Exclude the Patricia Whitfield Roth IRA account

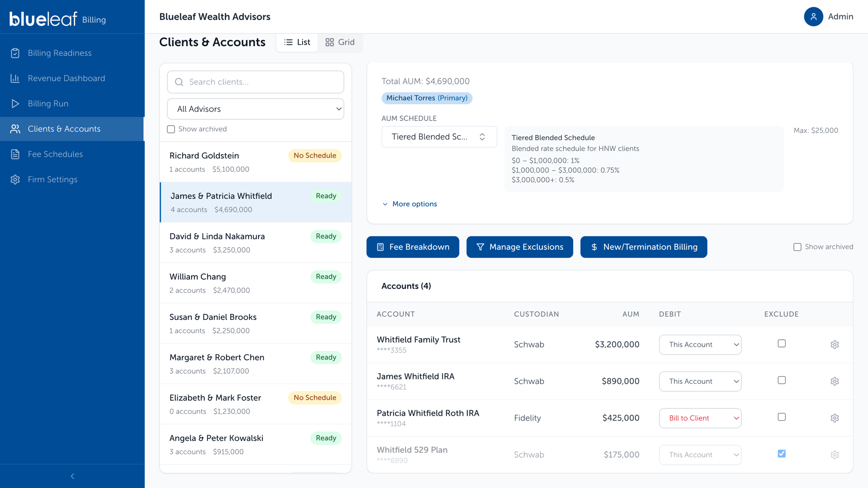click(782, 417)
